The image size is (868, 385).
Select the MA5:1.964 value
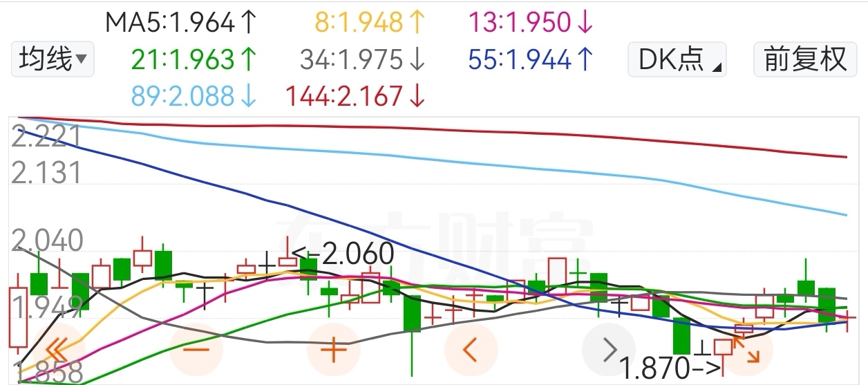(x=181, y=23)
